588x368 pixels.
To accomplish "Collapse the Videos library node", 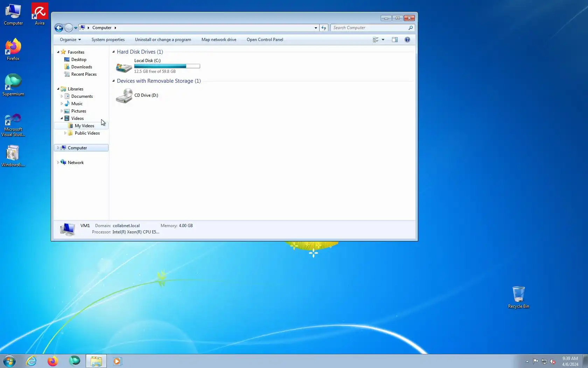I will point(62,118).
